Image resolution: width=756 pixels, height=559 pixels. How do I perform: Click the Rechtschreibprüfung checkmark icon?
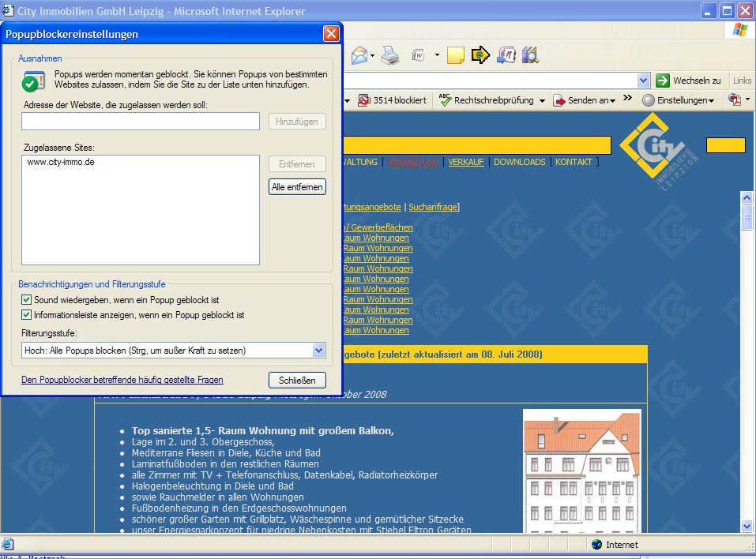(x=445, y=99)
